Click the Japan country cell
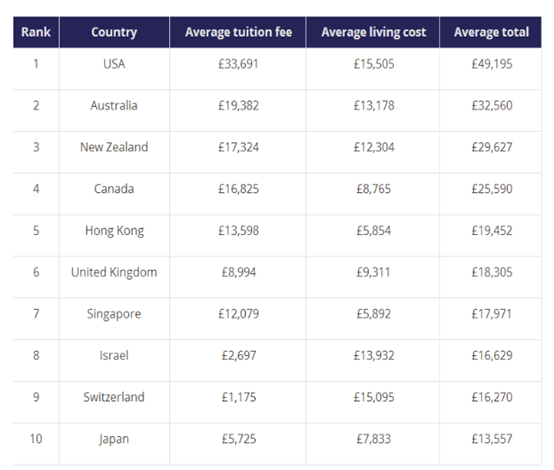Screen dimensions: 554x470 (x=114, y=439)
